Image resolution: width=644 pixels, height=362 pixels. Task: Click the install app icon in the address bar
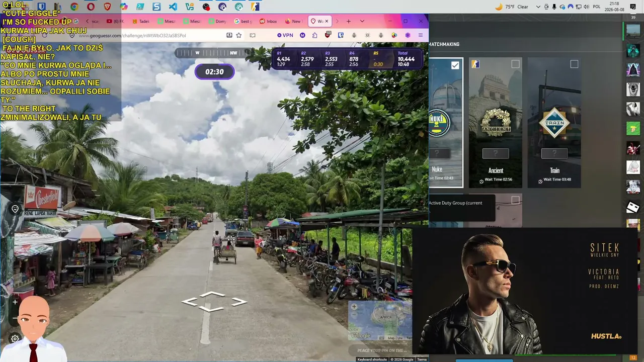(x=229, y=35)
